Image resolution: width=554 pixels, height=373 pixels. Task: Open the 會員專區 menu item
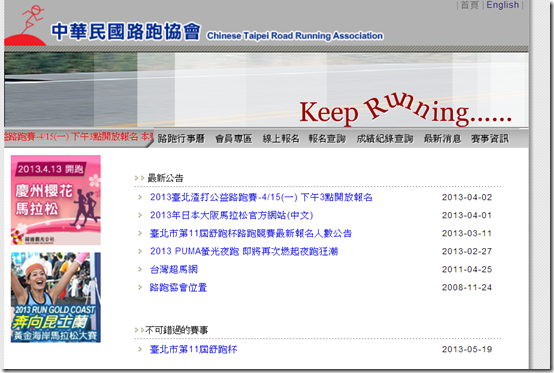pyautogui.click(x=234, y=139)
